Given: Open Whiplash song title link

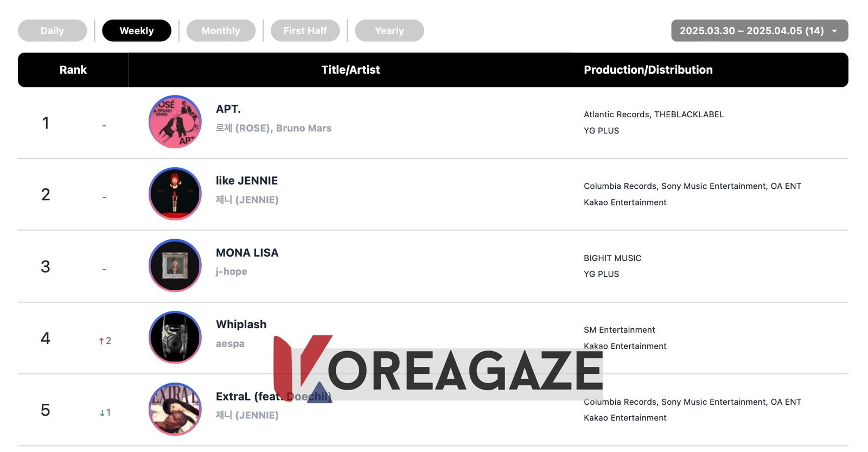Looking at the screenshot, I should tap(241, 324).
